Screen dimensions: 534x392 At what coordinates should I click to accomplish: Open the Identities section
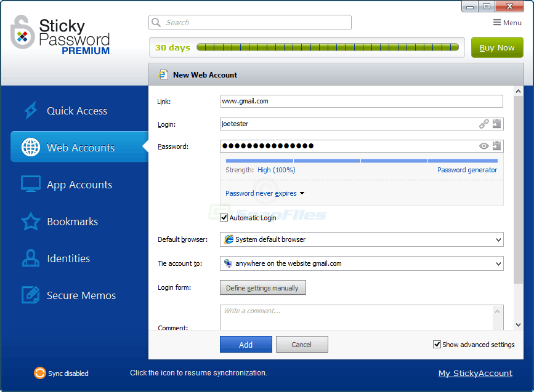click(68, 258)
